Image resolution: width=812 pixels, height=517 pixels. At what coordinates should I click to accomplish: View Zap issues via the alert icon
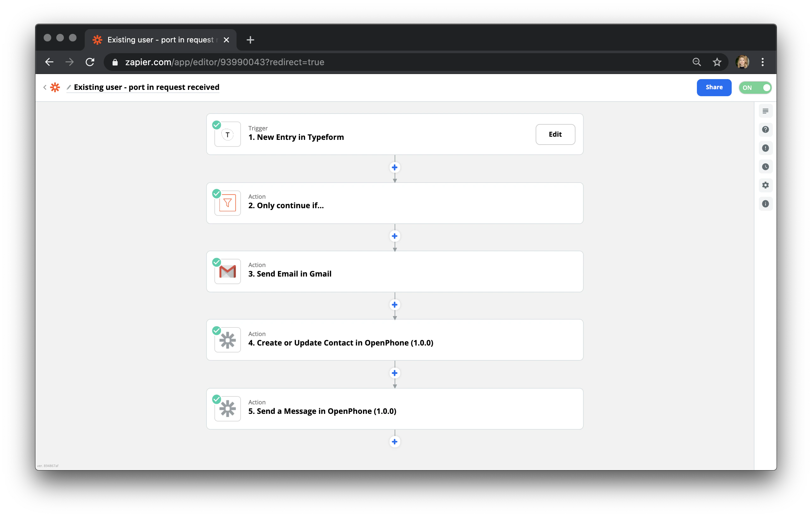(x=766, y=148)
